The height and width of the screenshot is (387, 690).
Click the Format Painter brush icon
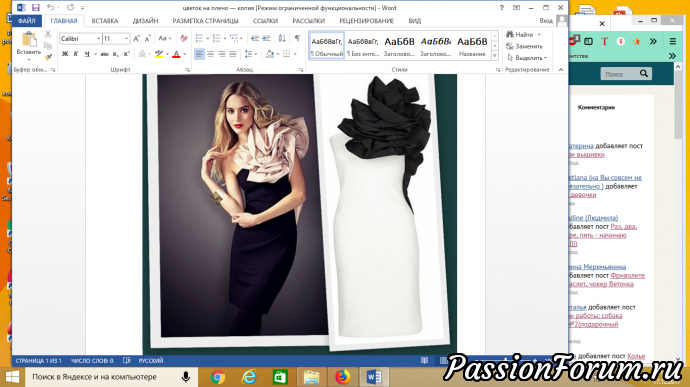(x=48, y=57)
